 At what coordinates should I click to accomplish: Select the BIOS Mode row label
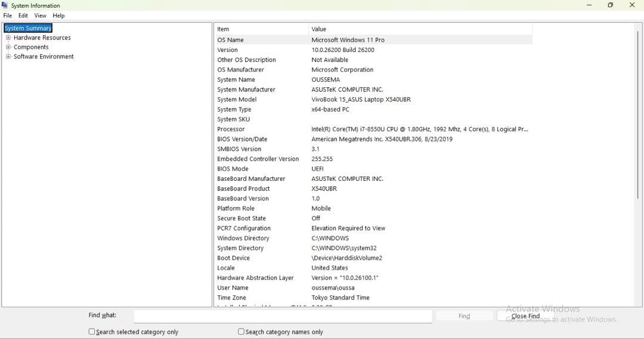pyautogui.click(x=233, y=168)
